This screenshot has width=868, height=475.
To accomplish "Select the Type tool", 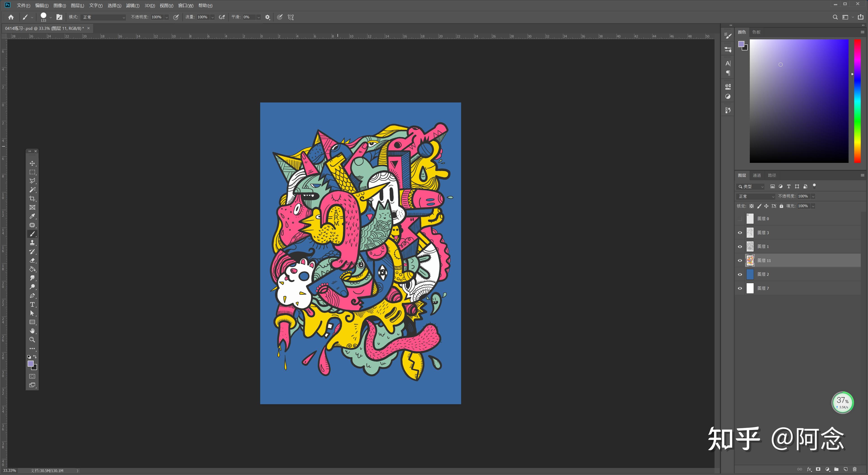I will (32, 304).
